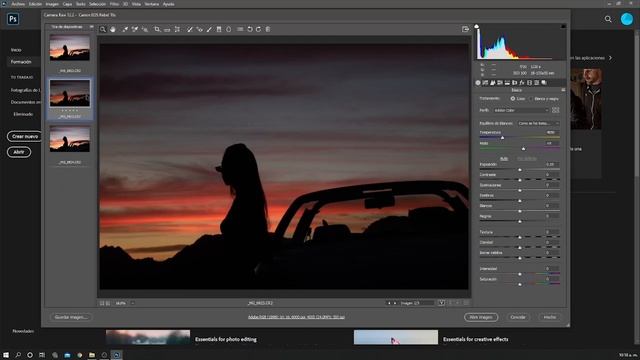Open the Effects (fx) panel icon

[522, 83]
